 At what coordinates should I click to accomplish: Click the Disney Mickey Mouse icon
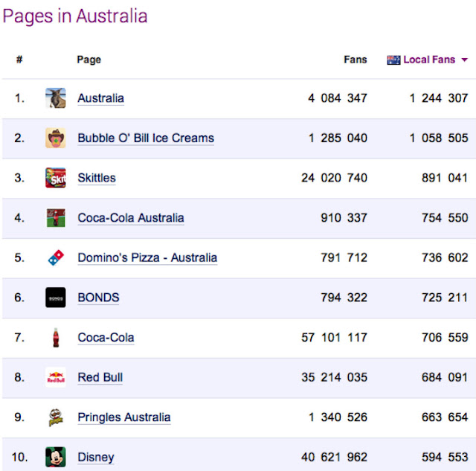55,457
